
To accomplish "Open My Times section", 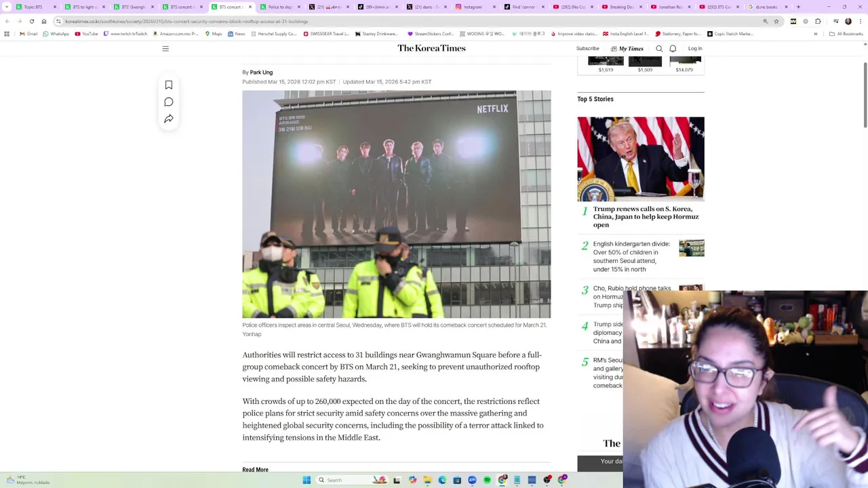I will click(x=627, y=49).
